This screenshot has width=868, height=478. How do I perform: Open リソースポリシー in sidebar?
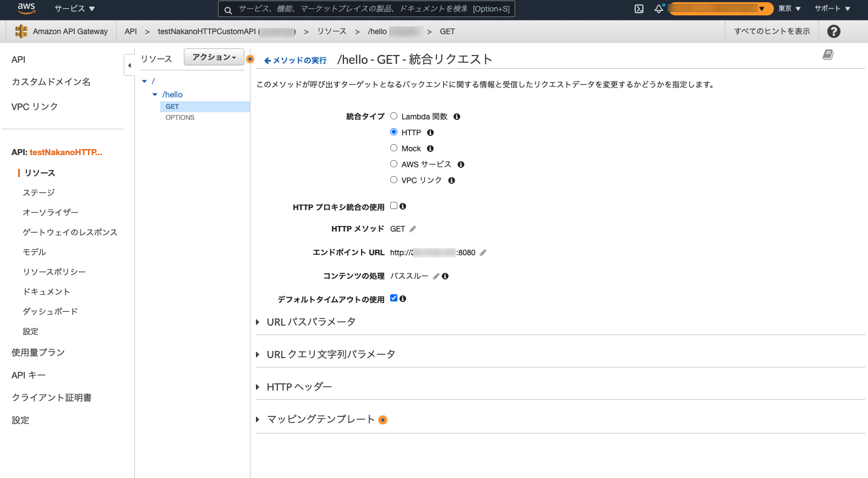(54, 272)
